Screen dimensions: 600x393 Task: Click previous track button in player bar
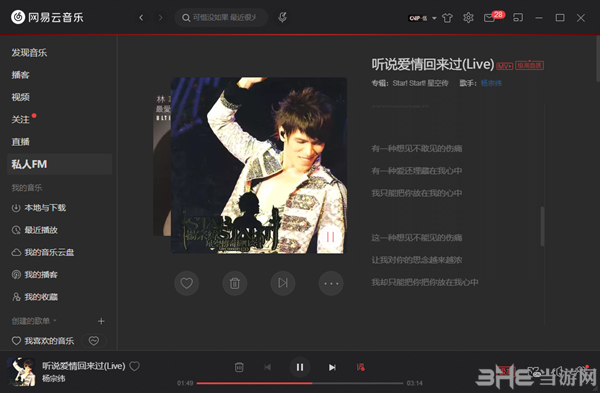pyautogui.click(x=267, y=367)
